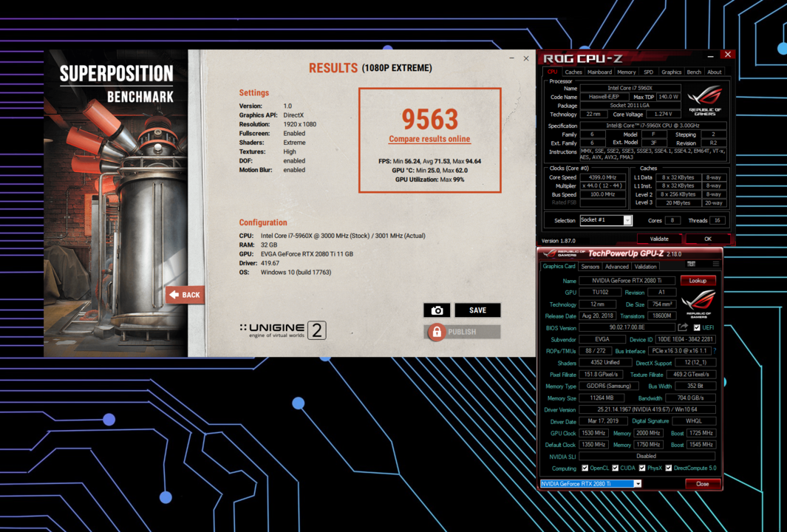This screenshot has width=787, height=532.
Task: Toggle the OpenCL checkbox
Action: coord(585,468)
